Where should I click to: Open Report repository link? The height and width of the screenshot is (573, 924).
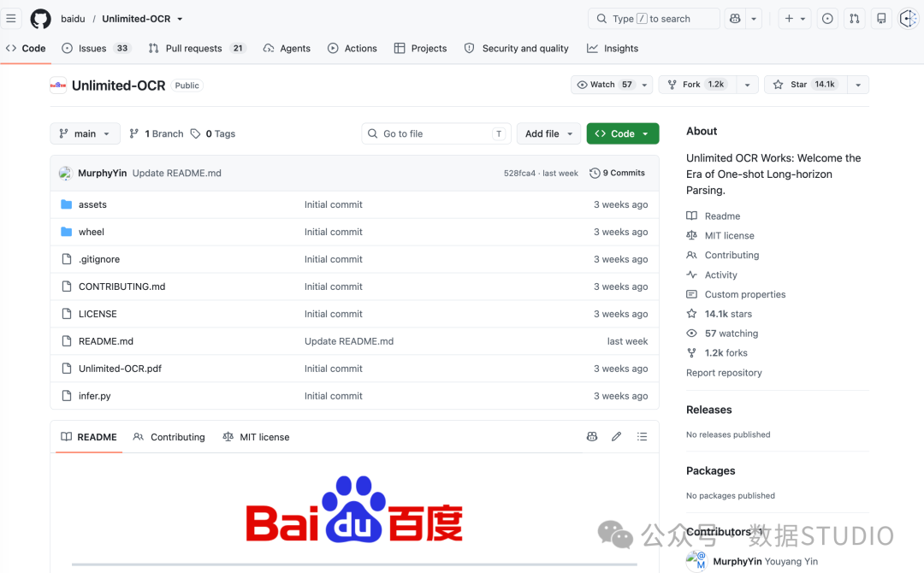point(724,373)
